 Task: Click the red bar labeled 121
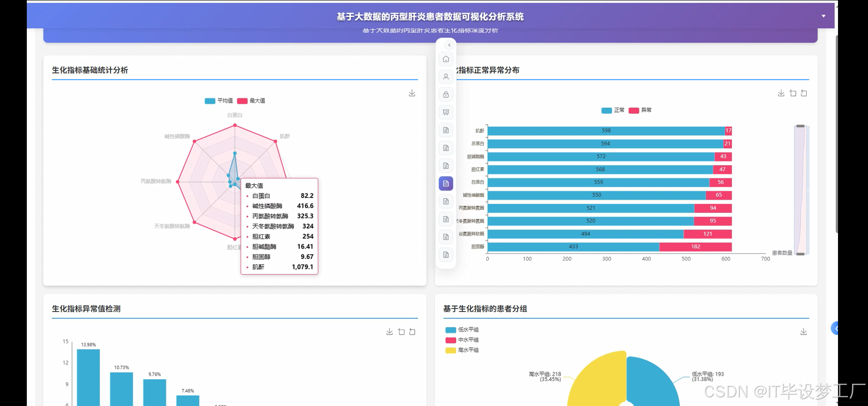(x=708, y=234)
